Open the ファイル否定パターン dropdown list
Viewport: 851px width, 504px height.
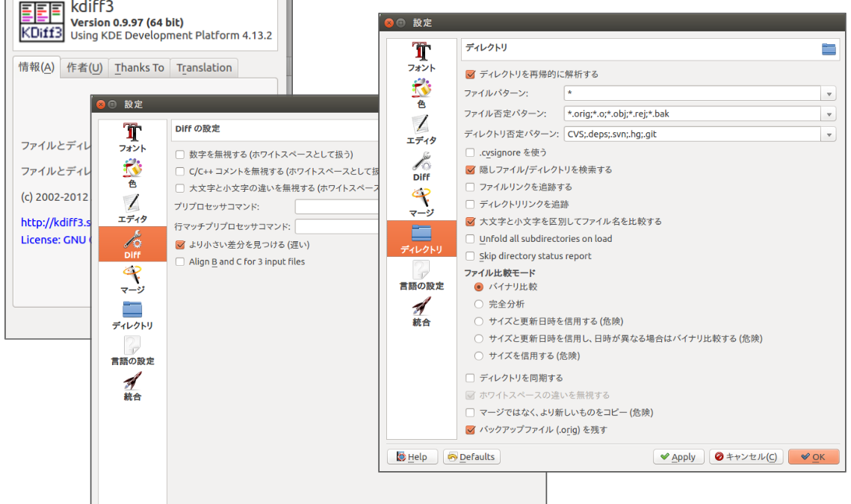click(x=828, y=114)
